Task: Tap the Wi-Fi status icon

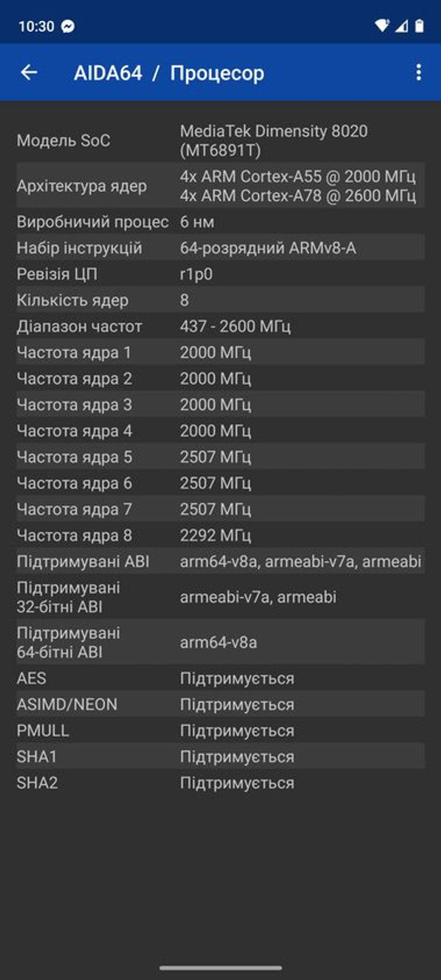Action: coord(382,26)
